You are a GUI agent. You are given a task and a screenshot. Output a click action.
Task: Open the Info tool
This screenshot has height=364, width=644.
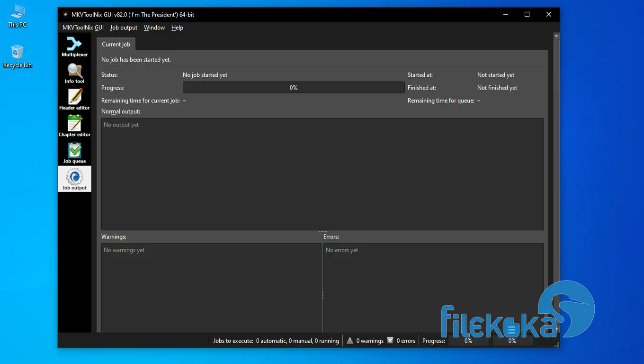coord(74,73)
